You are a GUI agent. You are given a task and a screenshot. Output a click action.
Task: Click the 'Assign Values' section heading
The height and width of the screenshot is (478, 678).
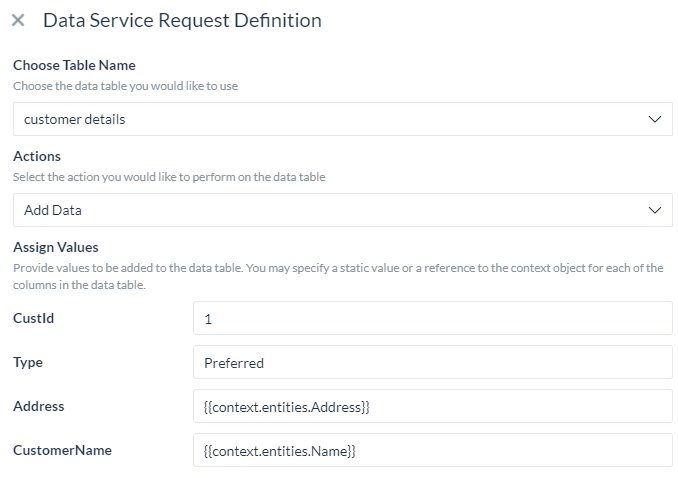[x=56, y=247]
